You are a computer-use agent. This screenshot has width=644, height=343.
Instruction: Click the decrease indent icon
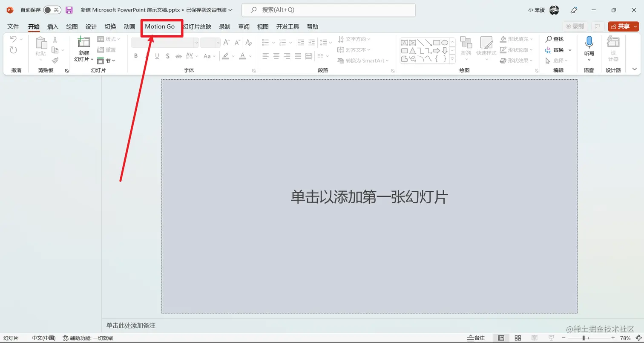pyautogui.click(x=301, y=42)
